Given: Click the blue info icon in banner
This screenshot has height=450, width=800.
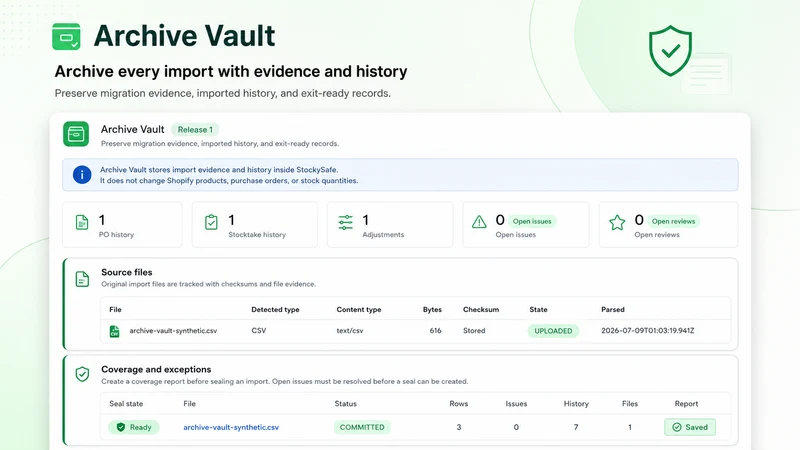Looking at the screenshot, I should coord(82,174).
